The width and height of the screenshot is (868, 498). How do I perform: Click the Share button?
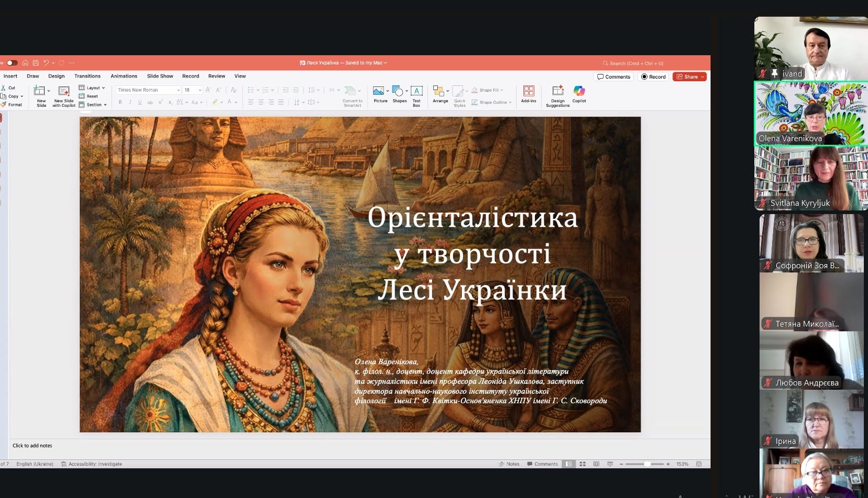[x=690, y=77]
